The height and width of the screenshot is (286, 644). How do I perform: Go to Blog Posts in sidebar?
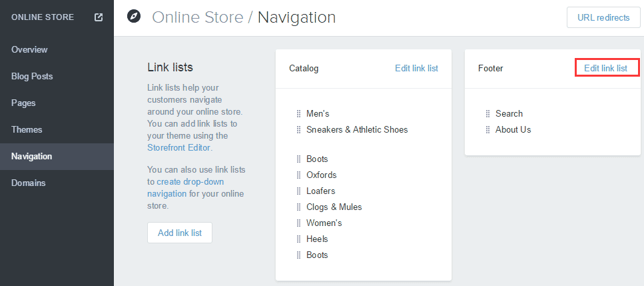click(x=32, y=77)
